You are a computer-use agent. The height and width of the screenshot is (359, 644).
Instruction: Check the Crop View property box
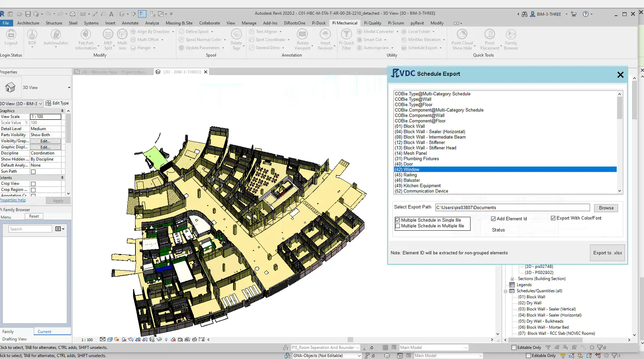point(33,184)
